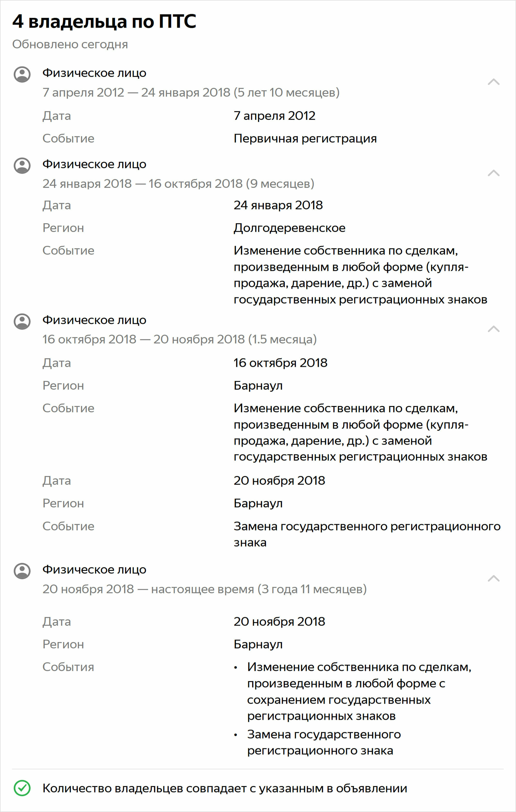Click ownership period ending 16 октября 2018
Screen dimensions: 516x812
178,184
